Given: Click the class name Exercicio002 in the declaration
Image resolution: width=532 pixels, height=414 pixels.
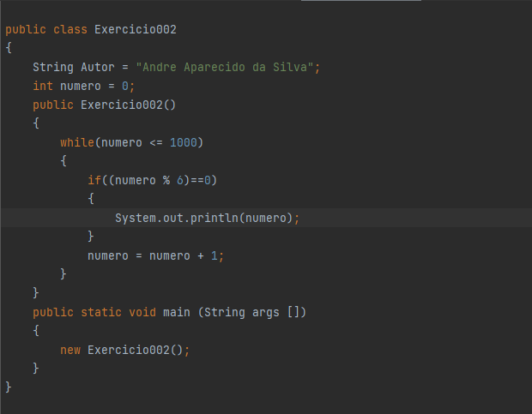Looking at the screenshot, I should 136,29.
